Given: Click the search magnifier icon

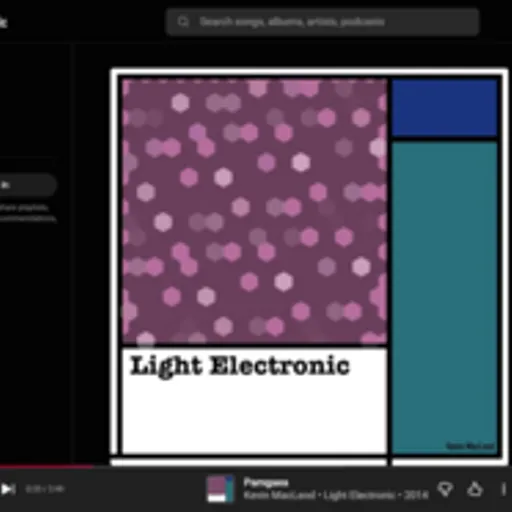Looking at the screenshot, I should [183, 22].
